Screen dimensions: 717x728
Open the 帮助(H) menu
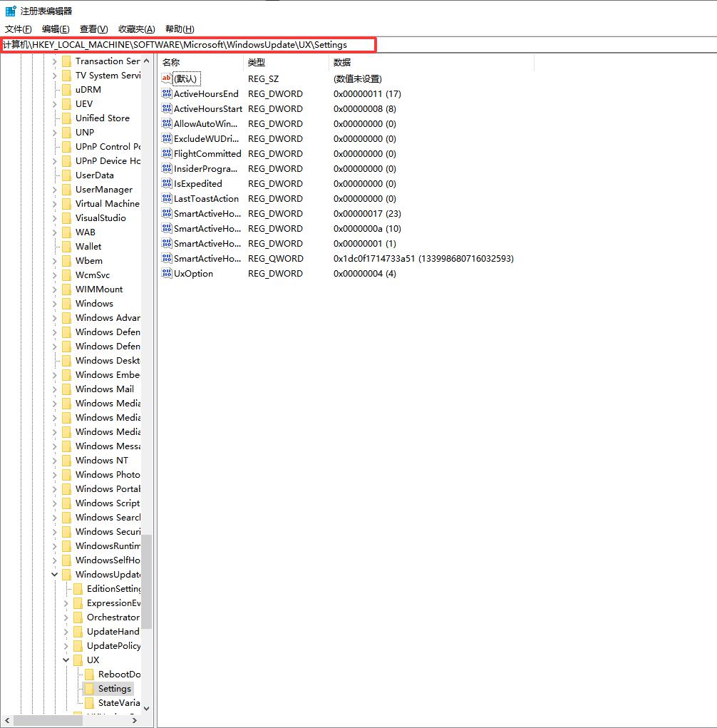(x=180, y=29)
